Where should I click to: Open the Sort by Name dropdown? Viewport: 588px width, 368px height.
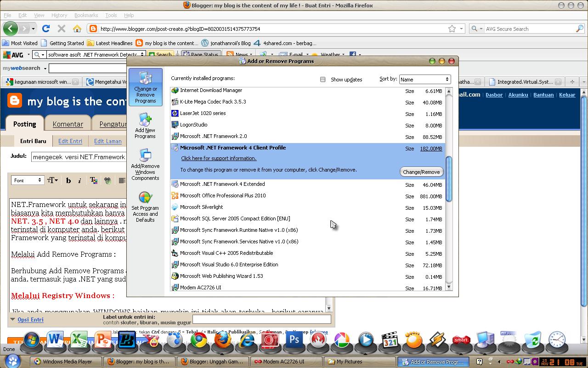pyautogui.click(x=424, y=79)
